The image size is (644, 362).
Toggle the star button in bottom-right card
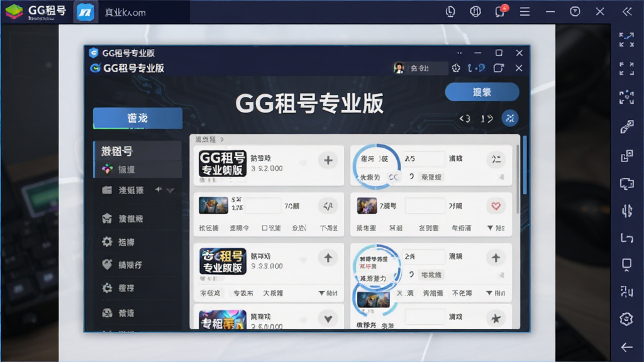(496, 318)
